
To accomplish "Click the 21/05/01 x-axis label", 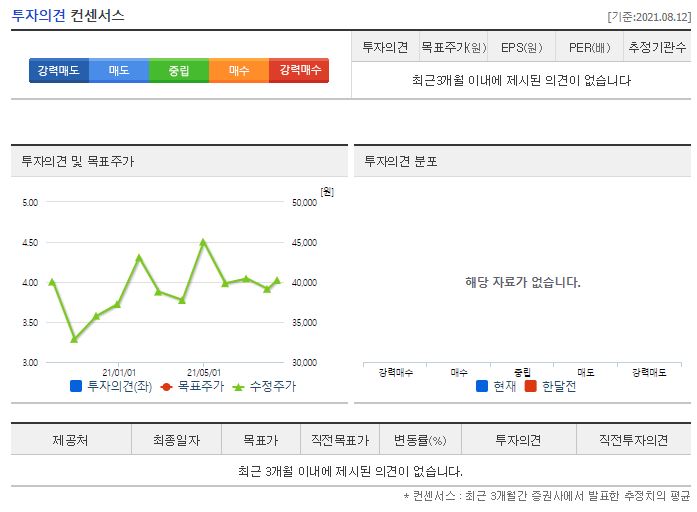I will (204, 372).
